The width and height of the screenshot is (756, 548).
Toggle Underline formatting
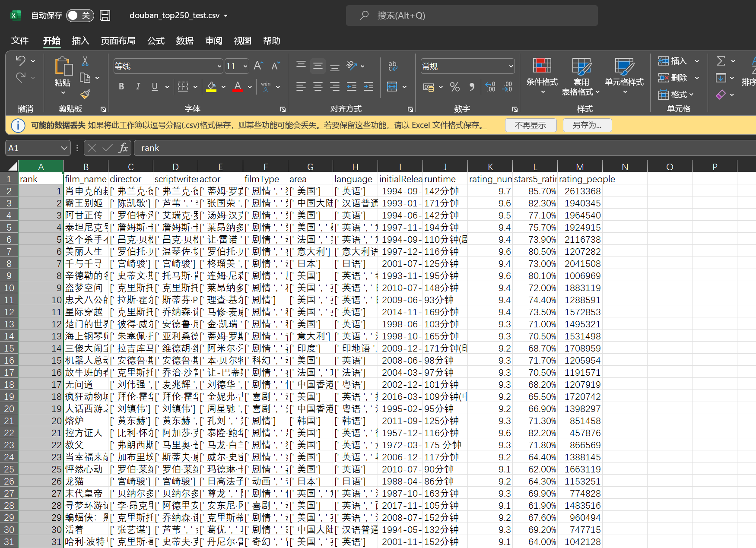[155, 87]
